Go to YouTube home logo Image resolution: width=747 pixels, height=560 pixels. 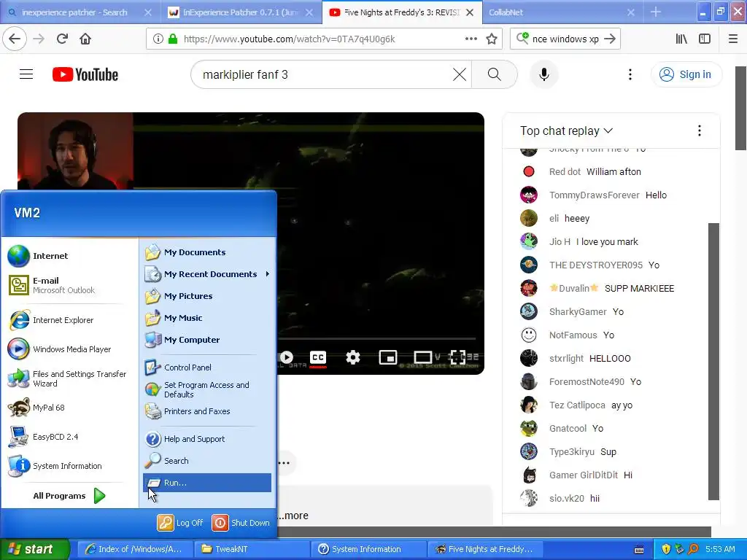(85, 74)
